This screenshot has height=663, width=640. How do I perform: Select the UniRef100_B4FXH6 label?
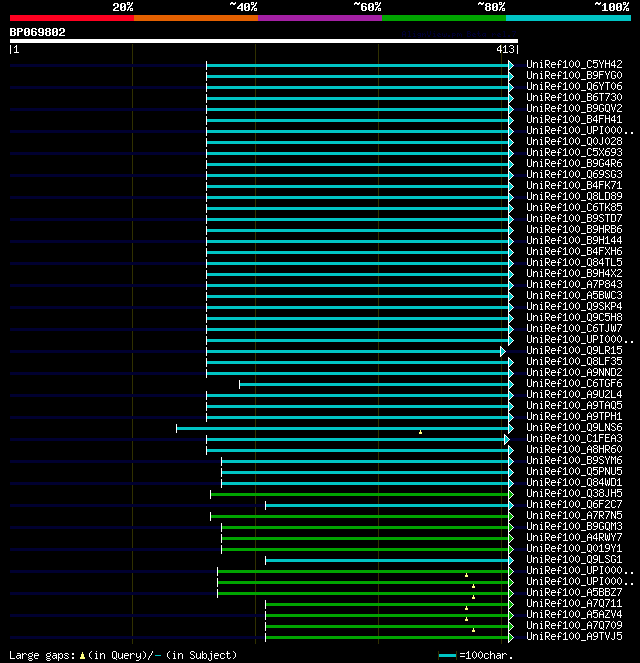574,251
